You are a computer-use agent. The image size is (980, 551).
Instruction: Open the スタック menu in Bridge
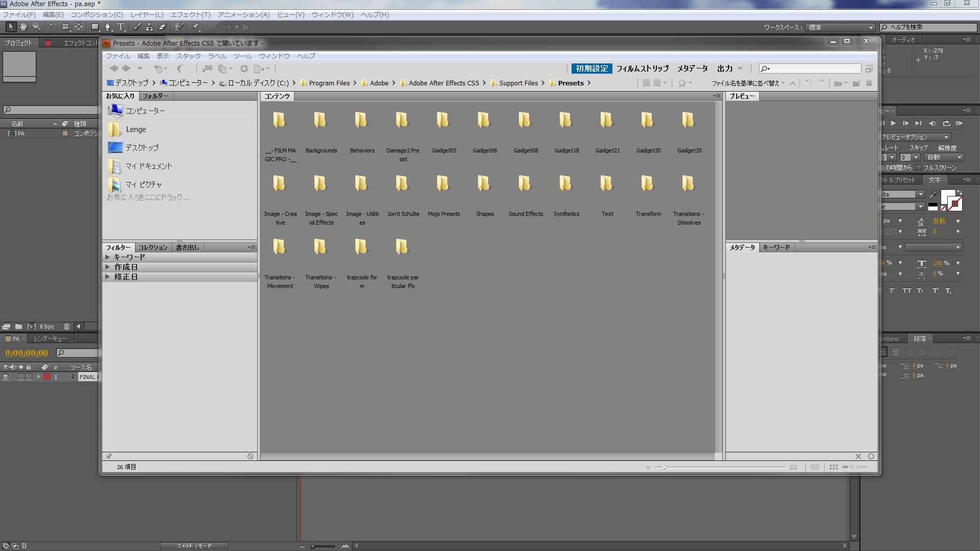(x=189, y=56)
